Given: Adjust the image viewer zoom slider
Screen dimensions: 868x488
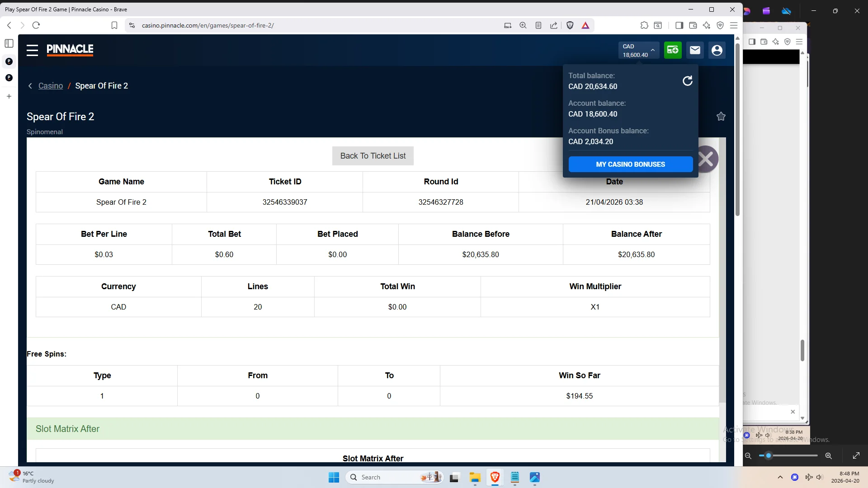Looking at the screenshot, I should point(788,456).
